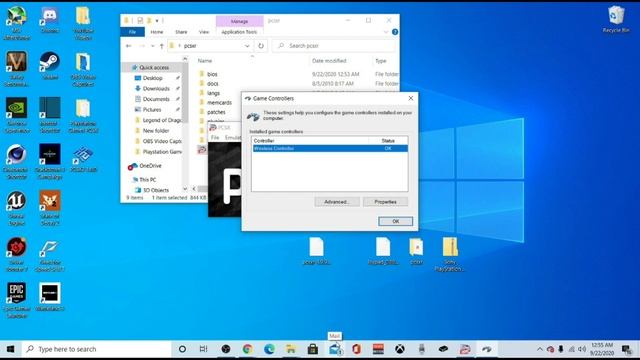Open the Mail app in taskbar

pyautogui.click(x=335, y=349)
